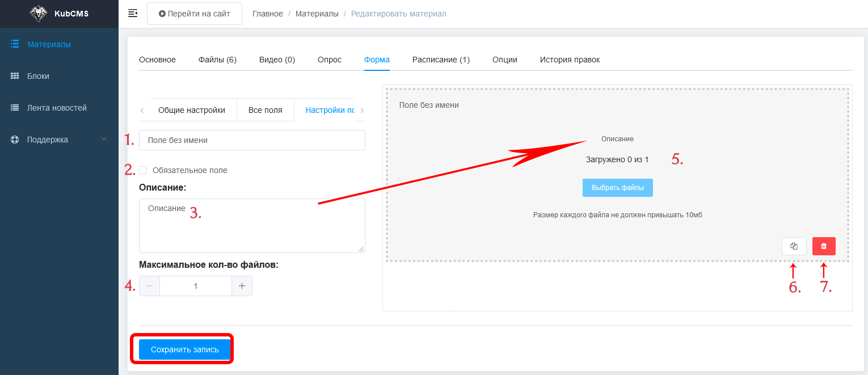Open Поддержка in the sidebar
This screenshot has height=375, width=868.
coord(59,140)
